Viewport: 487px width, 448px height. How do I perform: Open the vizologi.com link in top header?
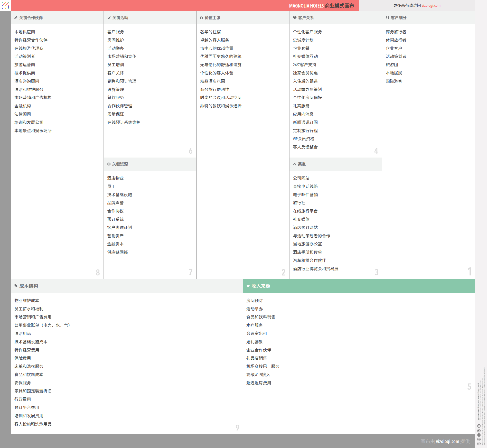[431, 5]
